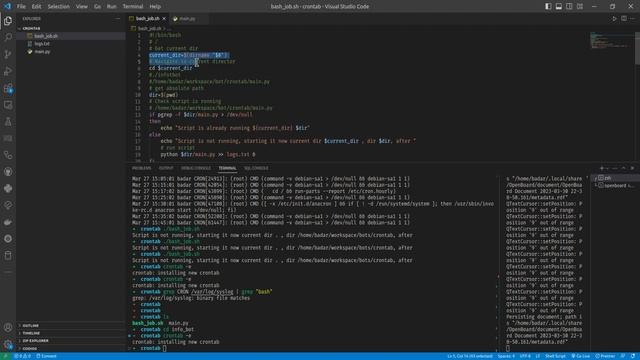Viewport: 640px width, 360px height.
Task: Toggle Secondary Side Bar layout button
Action: pos(569,7)
